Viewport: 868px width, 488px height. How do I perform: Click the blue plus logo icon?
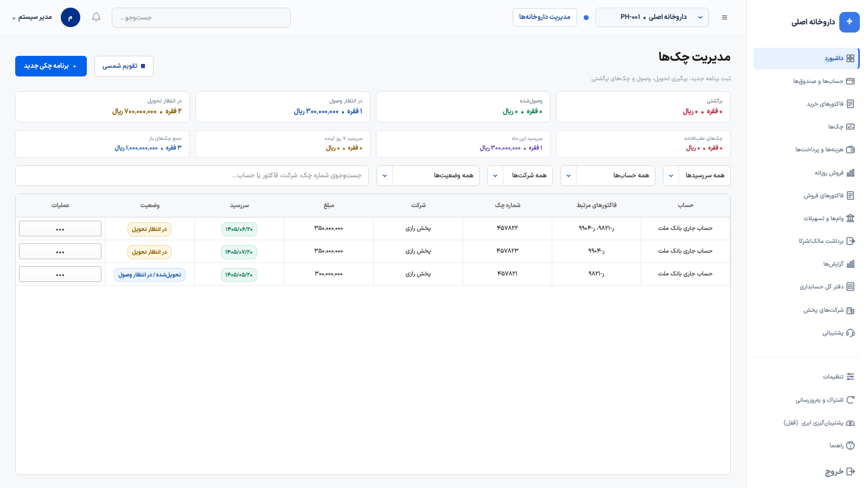click(849, 22)
